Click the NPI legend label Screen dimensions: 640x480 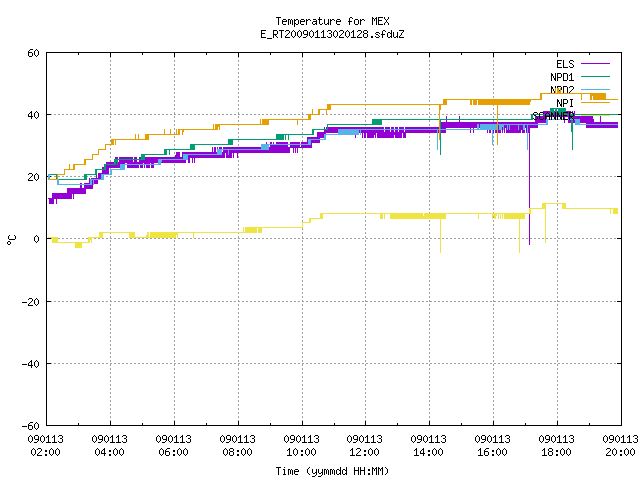[x=565, y=103]
